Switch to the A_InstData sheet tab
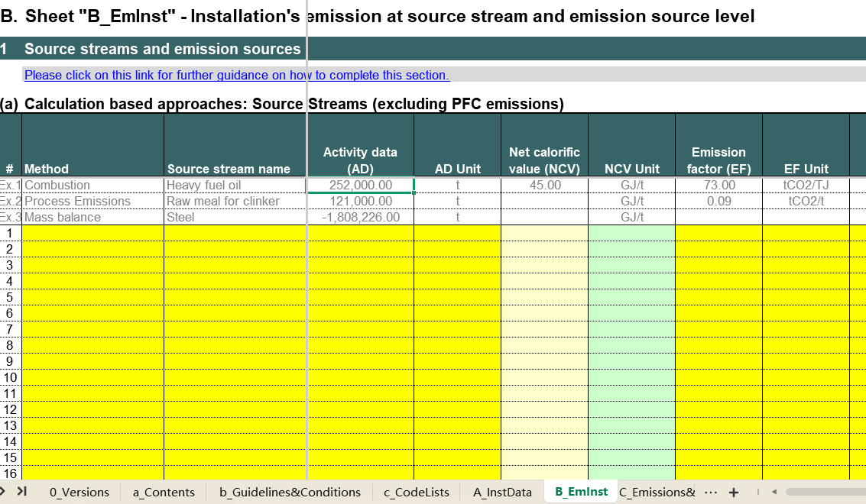This screenshot has width=866, height=504. (502, 492)
